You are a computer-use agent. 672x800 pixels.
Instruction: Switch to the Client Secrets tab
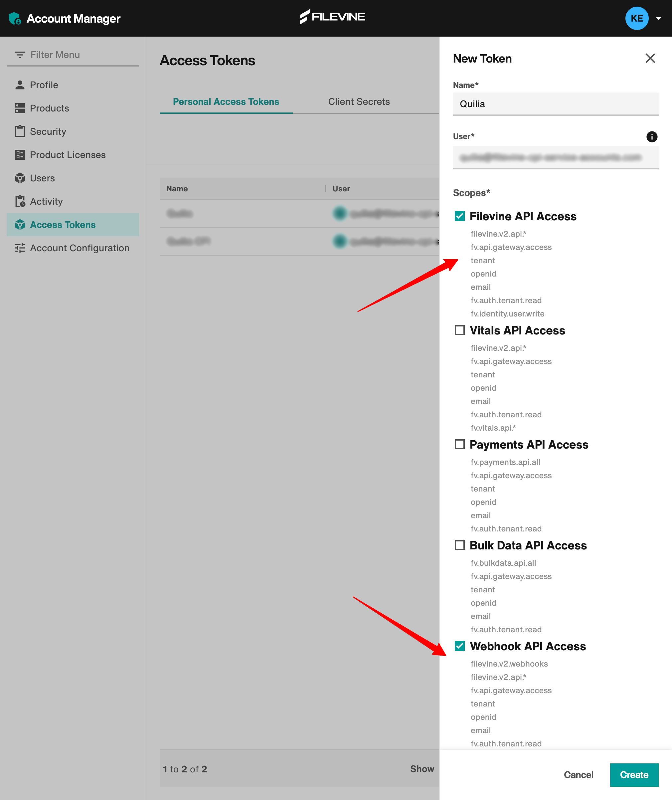pos(359,102)
